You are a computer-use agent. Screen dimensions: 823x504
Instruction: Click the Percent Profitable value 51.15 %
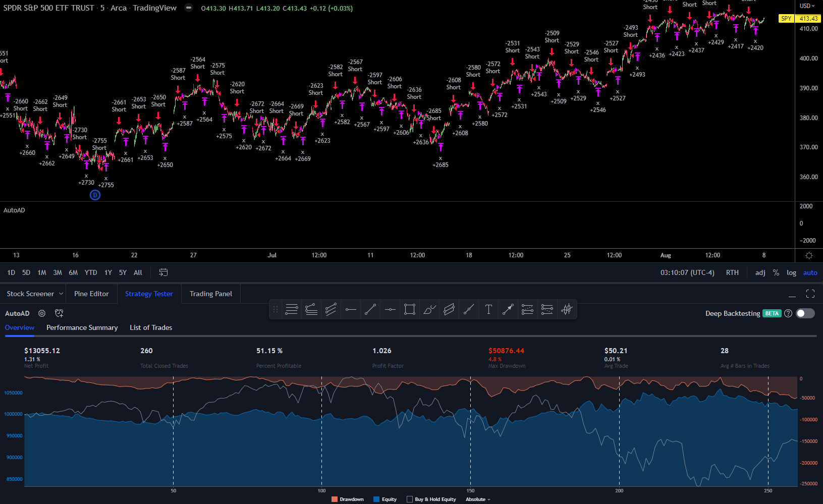point(269,351)
